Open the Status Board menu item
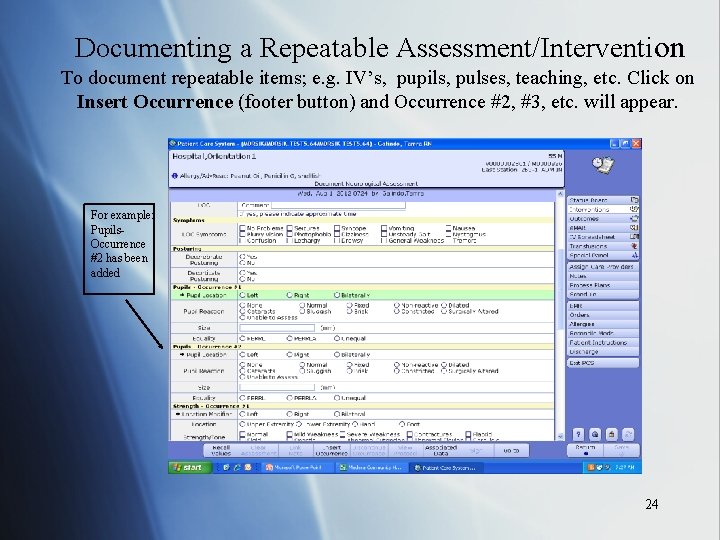The width and height of the screenshot is (720, 540). coord(602,200)
